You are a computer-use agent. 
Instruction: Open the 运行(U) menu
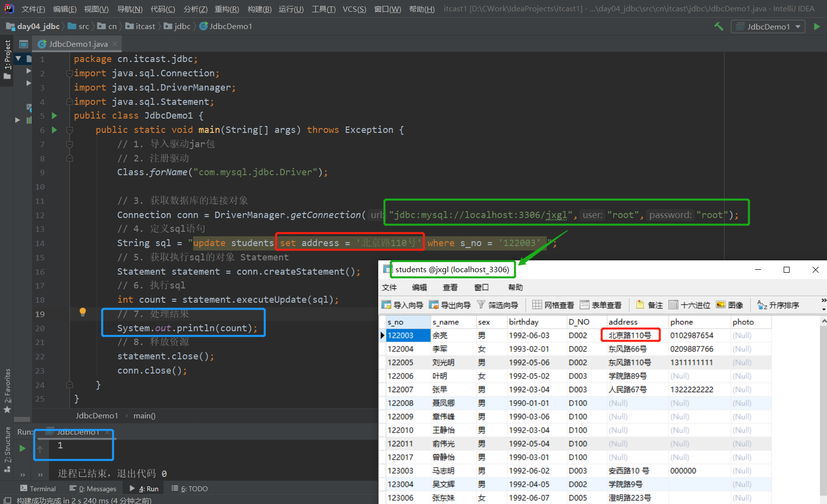click(291, 9)
